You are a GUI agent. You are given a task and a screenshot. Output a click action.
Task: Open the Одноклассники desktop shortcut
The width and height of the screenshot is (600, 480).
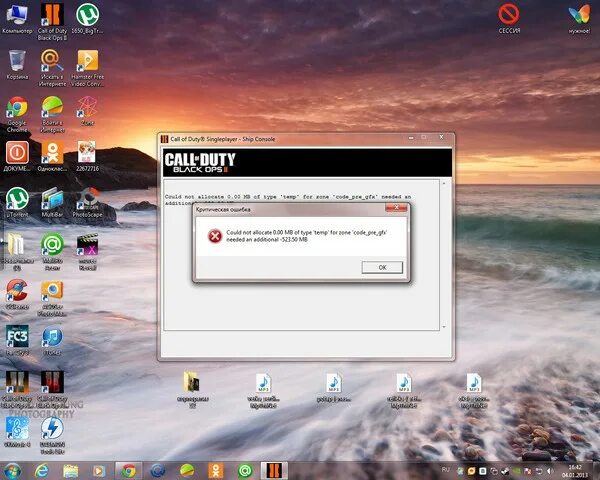[52, 156]
